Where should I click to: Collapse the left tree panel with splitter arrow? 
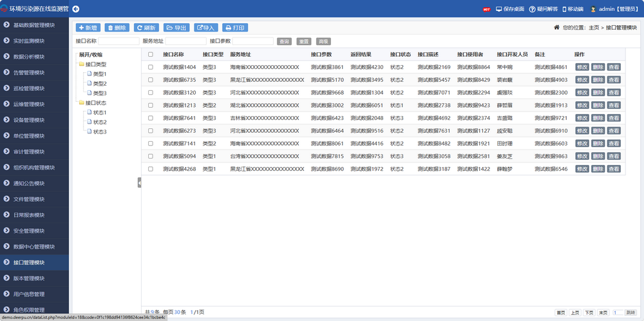click(139, 183)
